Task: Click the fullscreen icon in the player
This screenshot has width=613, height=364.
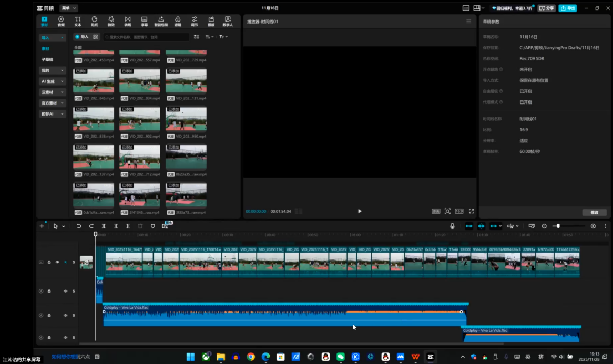Action: point(471,211)
